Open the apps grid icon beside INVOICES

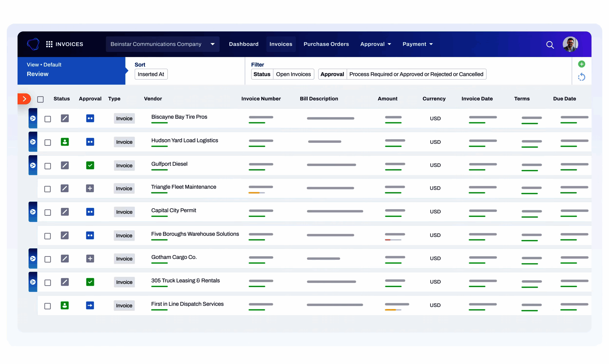[49, 44]
